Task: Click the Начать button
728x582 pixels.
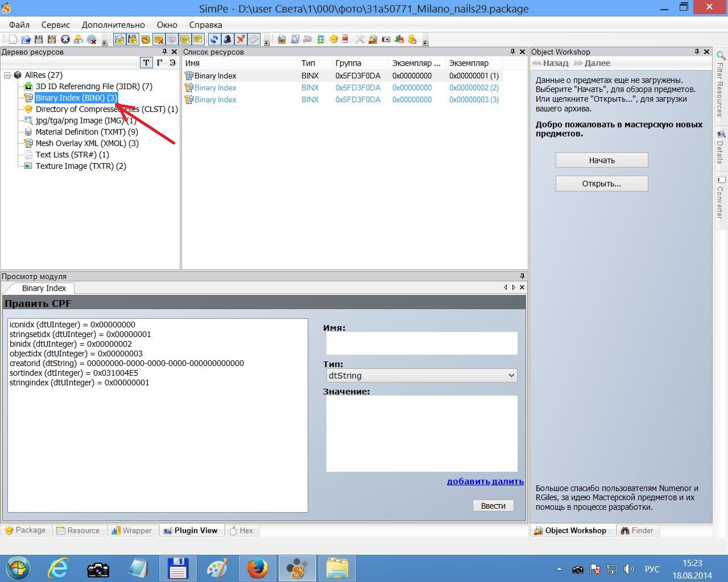Action: pos(602,160)
